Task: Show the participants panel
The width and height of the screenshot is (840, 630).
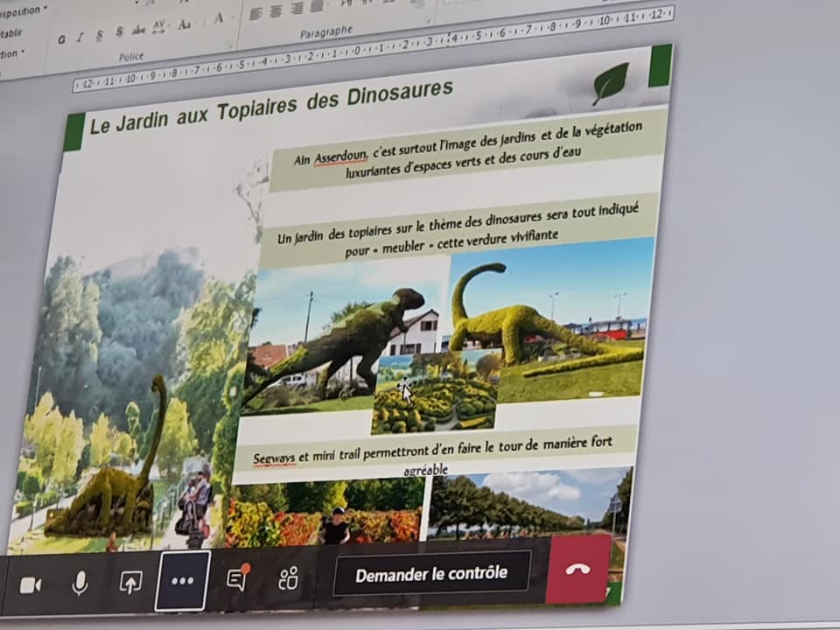Action: tap(288, 577)
